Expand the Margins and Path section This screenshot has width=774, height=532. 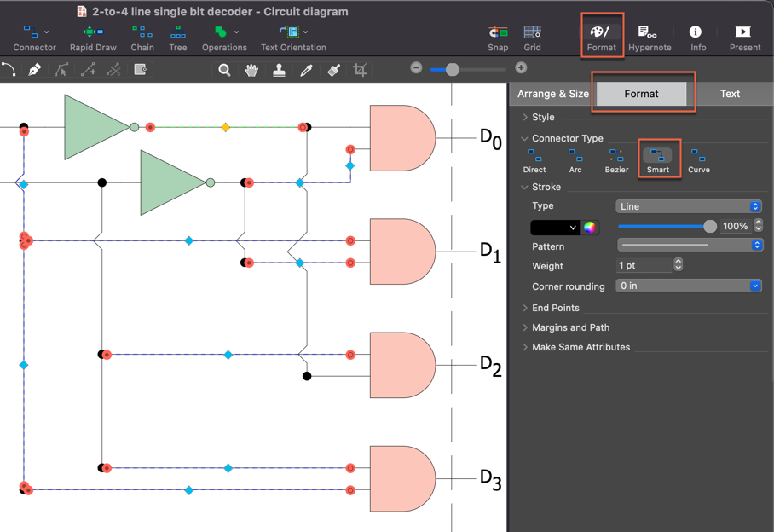(x=525, y=327)
